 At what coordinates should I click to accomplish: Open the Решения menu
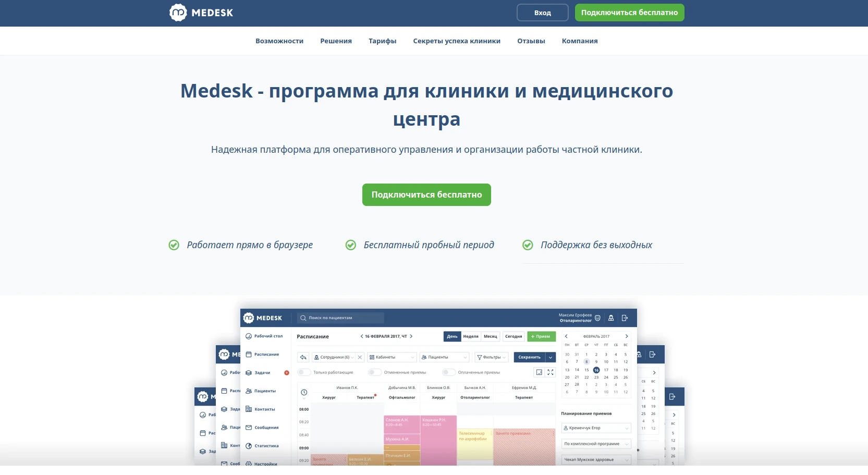pos(336,41)
